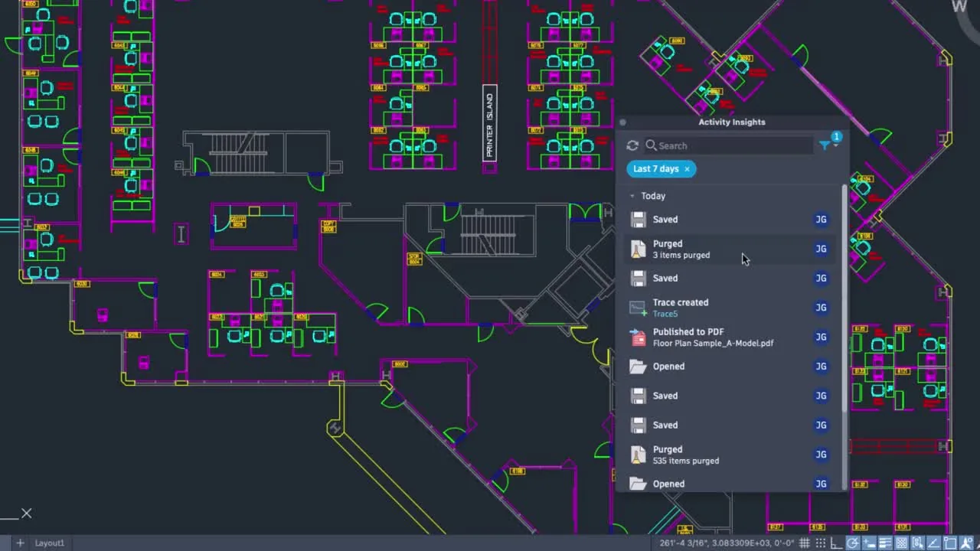This screenshot has height=551, width=980.
Task: Click the model space viewport icon in status bar
Action: [949, 543]
